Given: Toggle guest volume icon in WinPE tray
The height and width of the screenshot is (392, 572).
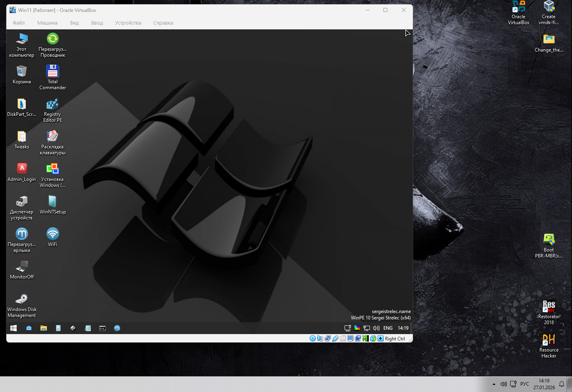Looking at the screenshot, I should 376,328.
